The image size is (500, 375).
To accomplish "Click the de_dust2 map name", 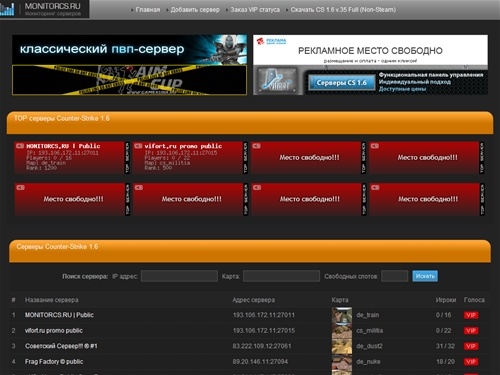I will [369, 346].
